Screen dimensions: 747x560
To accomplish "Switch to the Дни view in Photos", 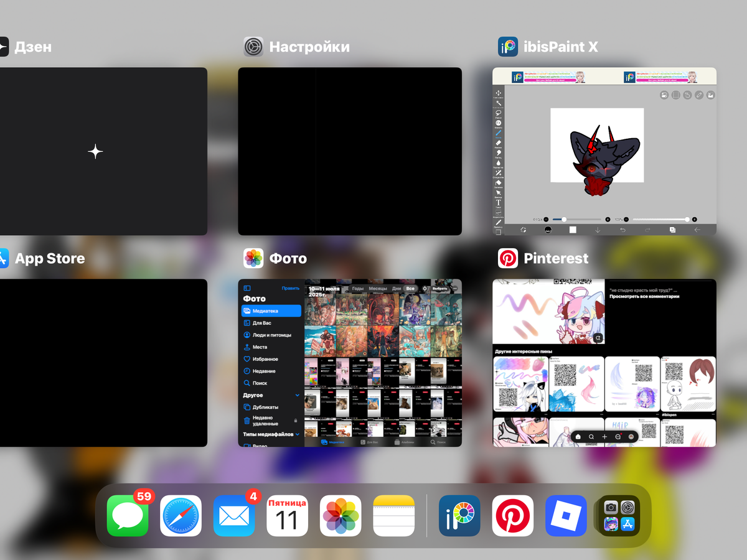I will pos(396,288).
